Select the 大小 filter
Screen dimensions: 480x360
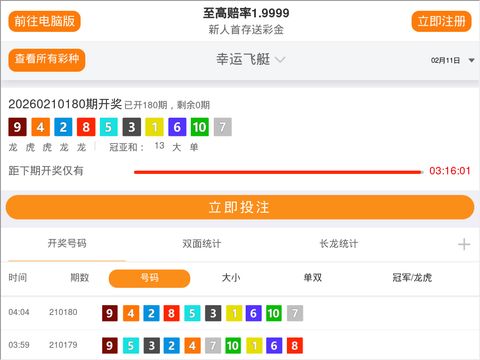[231, 278]
